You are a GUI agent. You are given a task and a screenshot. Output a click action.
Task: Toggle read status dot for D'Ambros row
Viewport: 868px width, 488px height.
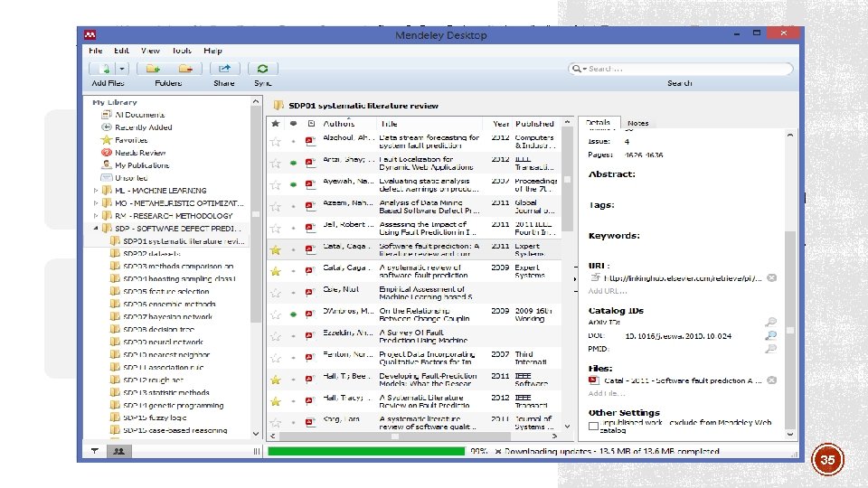coord(293,314)
